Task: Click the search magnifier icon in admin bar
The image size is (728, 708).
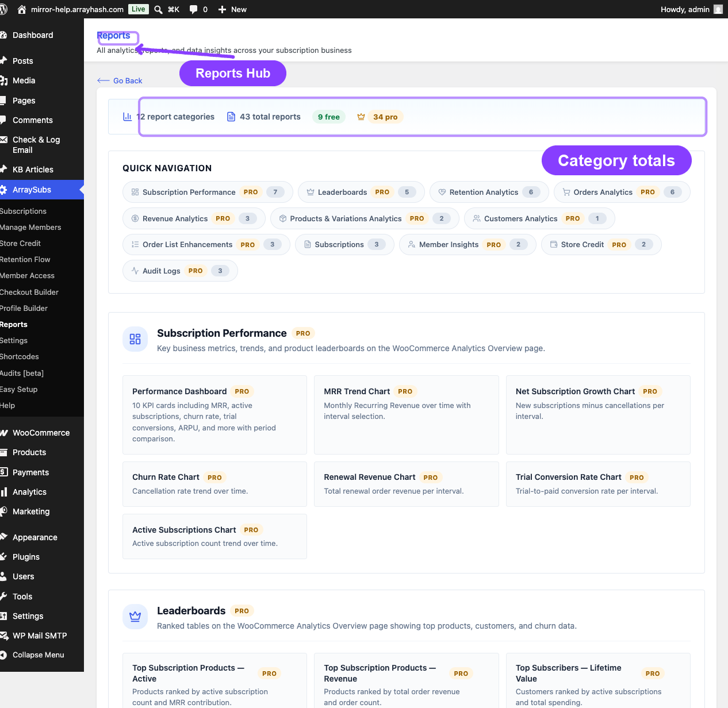Action: click(x=158, y=9)
